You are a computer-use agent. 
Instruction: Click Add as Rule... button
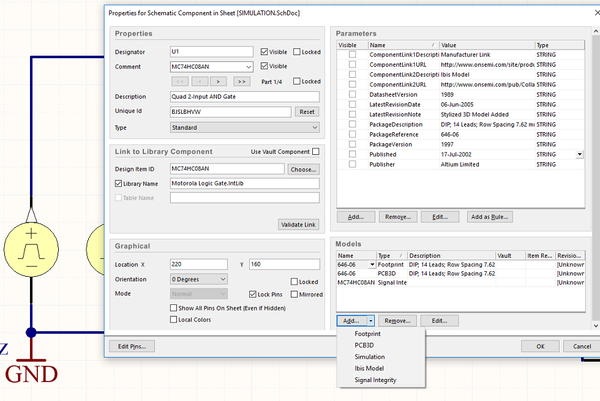(490, 217)
